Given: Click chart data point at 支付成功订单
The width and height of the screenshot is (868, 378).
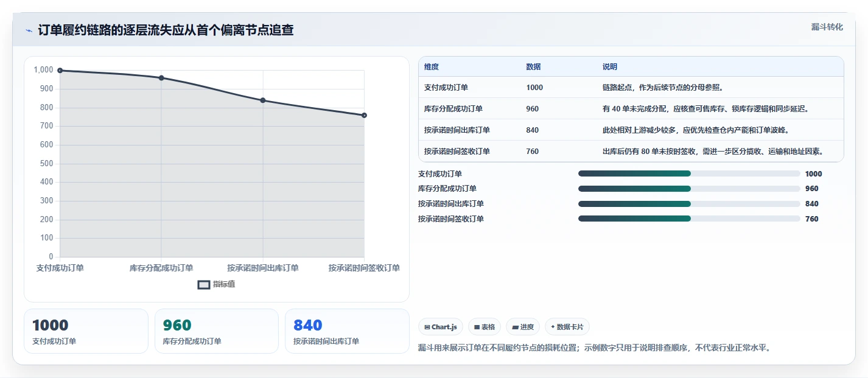Looking at the screenshot, I should pyautogui.click(x=60, y=71).
